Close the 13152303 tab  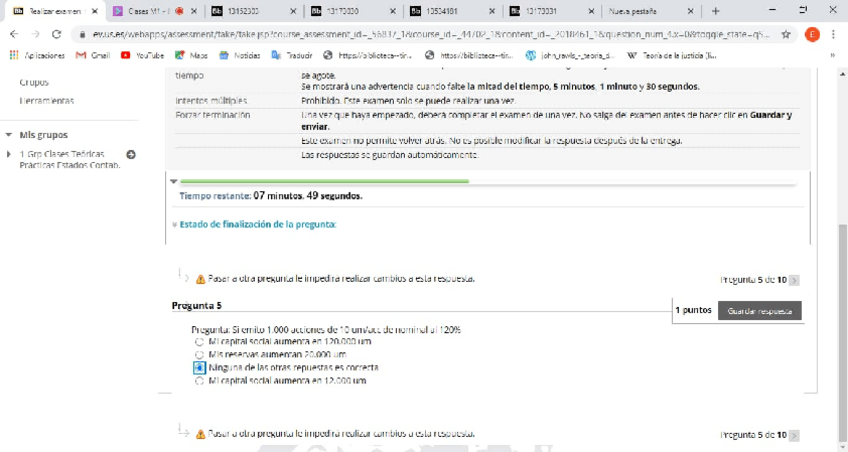click(x=293, y=11)
